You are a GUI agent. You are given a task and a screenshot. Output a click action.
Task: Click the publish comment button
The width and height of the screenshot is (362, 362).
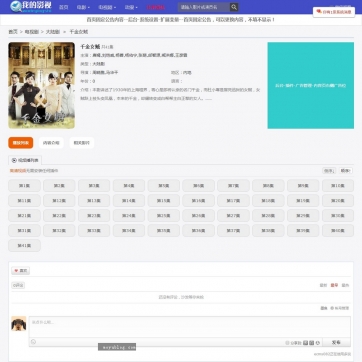pyautogui.click(x=336, y=342)
